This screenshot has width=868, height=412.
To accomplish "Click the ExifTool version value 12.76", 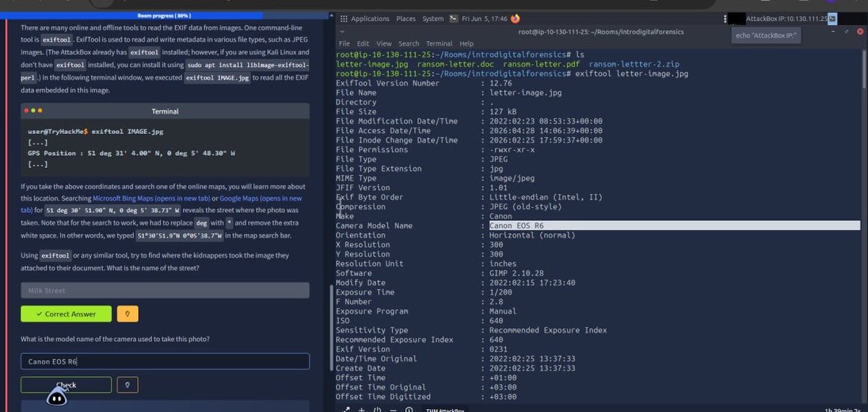I will [x=501, y=83].
